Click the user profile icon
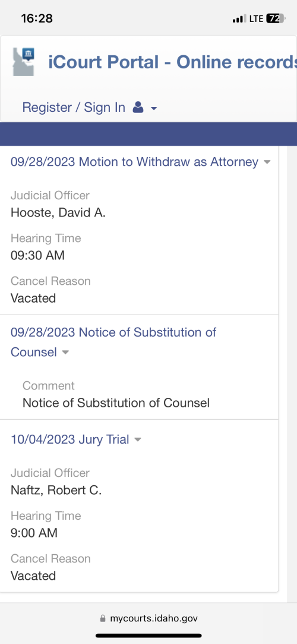 pyautogui.click(x=138, y=108)
